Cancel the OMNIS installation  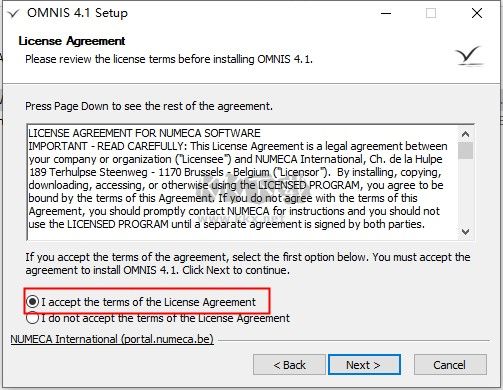(x=450, y=365)
